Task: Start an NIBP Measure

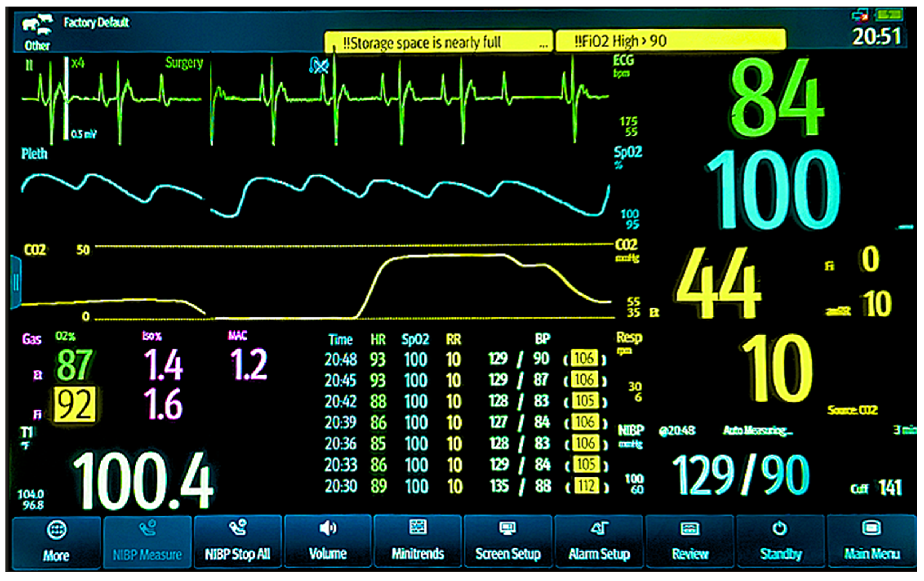Action: pos(147,541)
